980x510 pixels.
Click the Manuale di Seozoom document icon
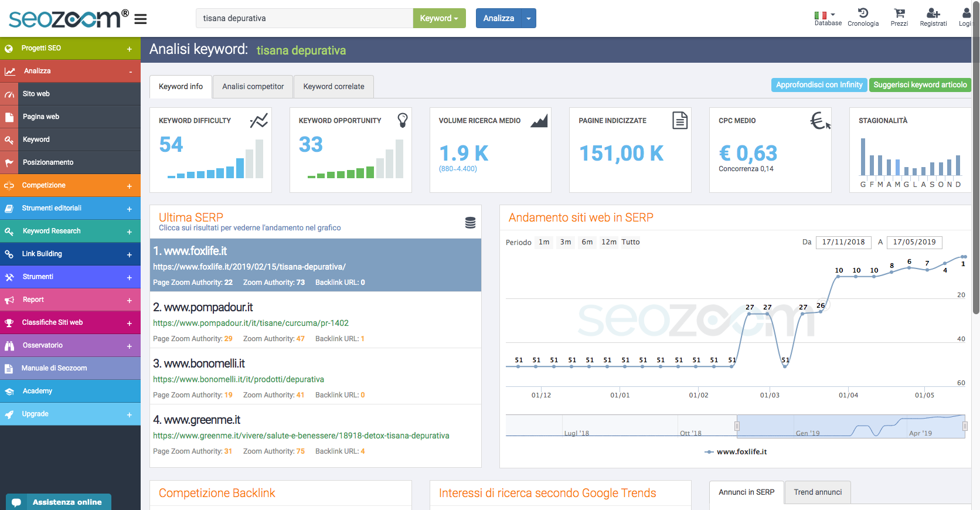(x=9, y=369)
